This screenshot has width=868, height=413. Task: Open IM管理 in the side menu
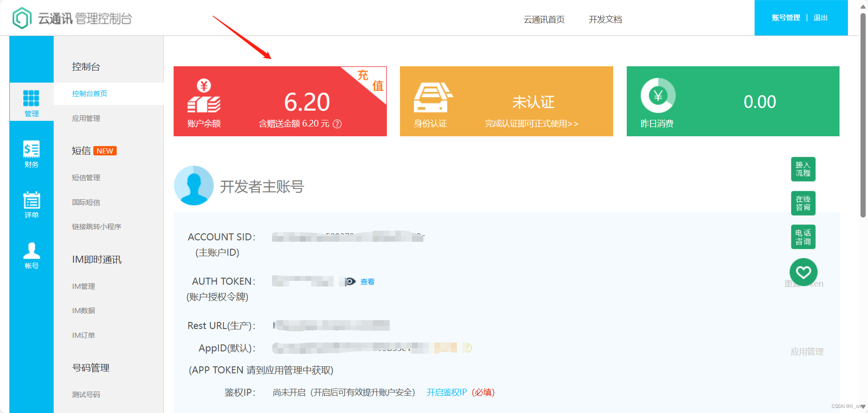[84, 287]
